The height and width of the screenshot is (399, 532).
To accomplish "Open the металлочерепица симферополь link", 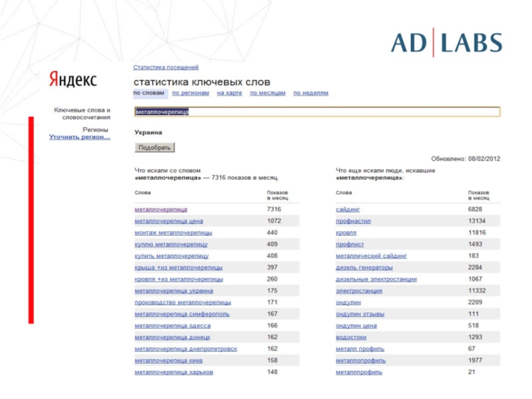I will (182, 314).
